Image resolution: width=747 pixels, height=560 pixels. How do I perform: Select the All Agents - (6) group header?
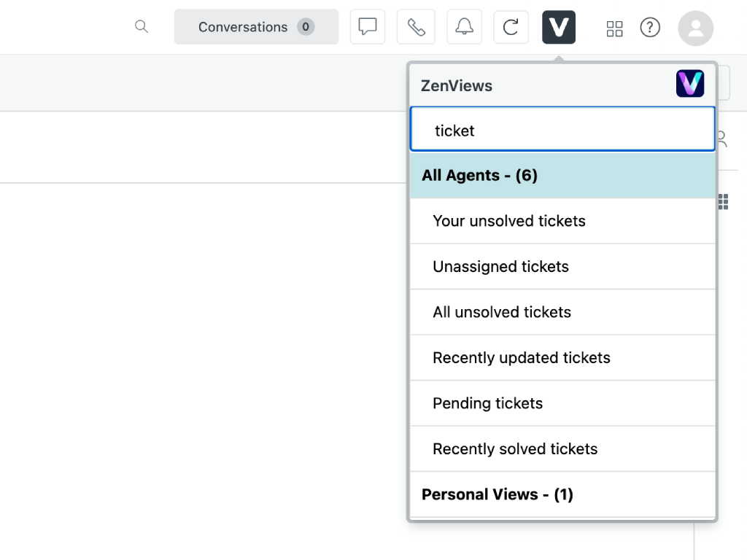(x=562, y=175)
